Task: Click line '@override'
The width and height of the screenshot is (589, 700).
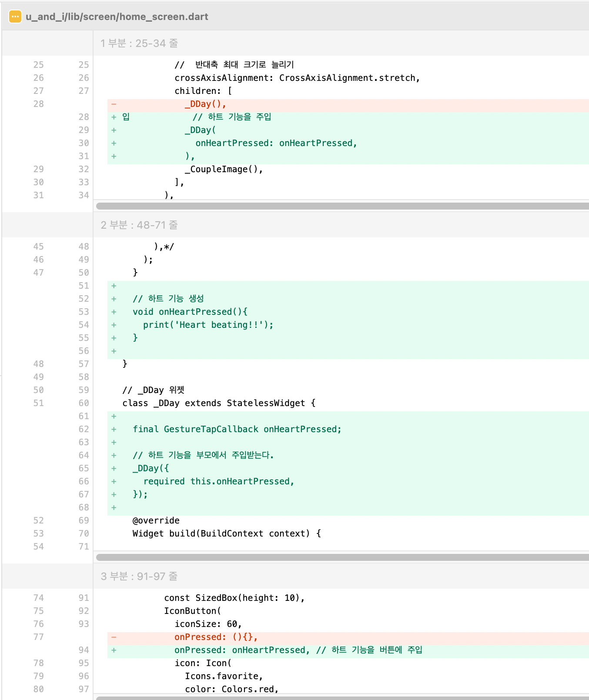Action: (x=156, y=520)
